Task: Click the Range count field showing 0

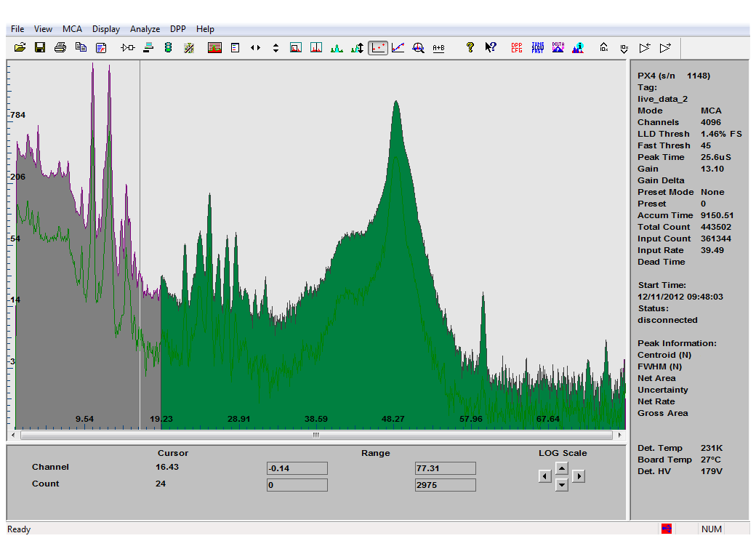Action: click(297, 485)
